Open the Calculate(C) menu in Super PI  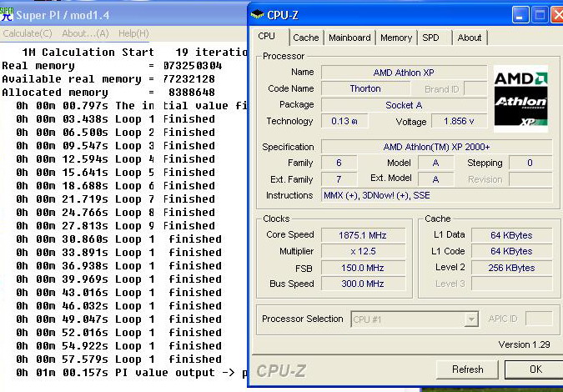28,33
